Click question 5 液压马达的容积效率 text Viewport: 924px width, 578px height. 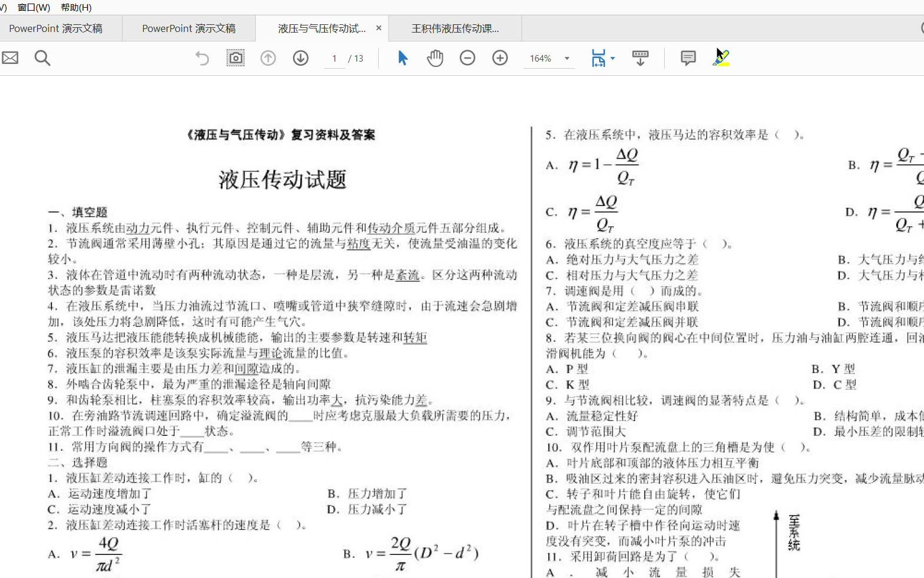[x=675, y=135]
